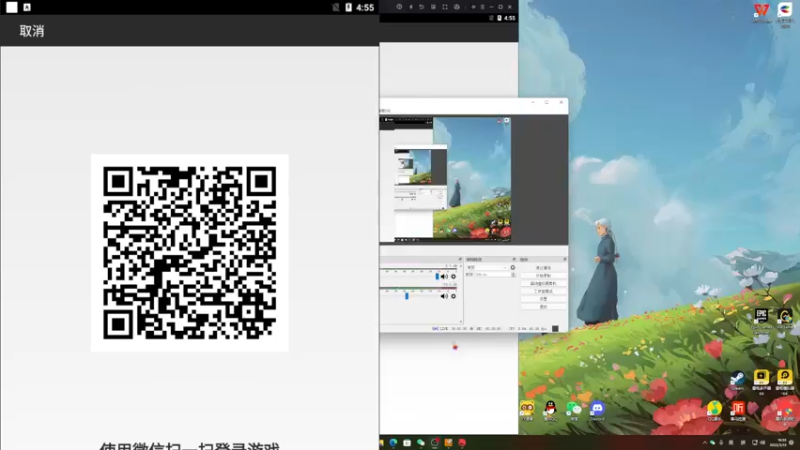Click the WeChat taskbar icon
The image size is (800, 450).
click(x=421, y=443)
